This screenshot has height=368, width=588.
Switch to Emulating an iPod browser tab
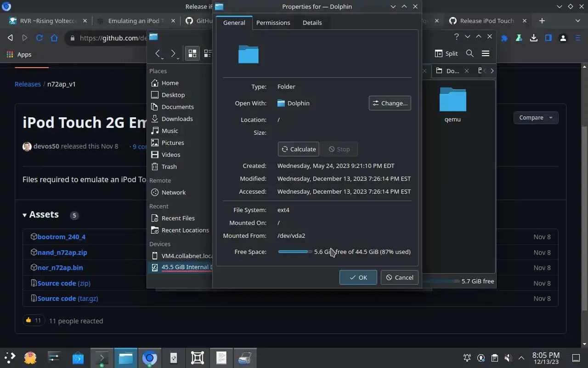(136, 21)
